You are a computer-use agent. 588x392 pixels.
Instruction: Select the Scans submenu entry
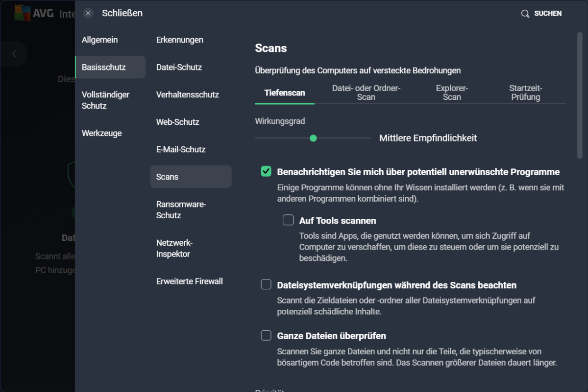pos(191,177)
